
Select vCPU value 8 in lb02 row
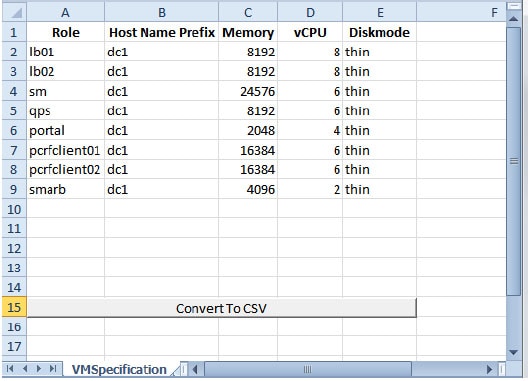tap(310, 71)
